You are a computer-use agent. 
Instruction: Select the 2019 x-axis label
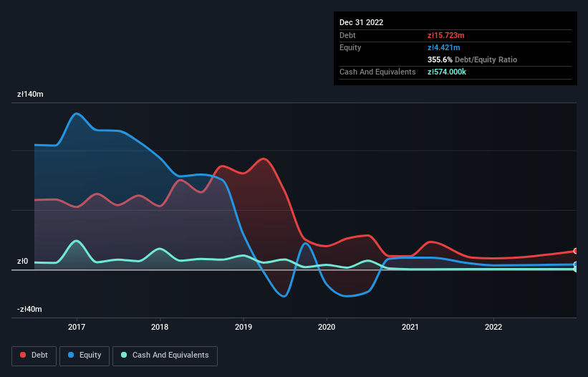click(x=244, y=327)
